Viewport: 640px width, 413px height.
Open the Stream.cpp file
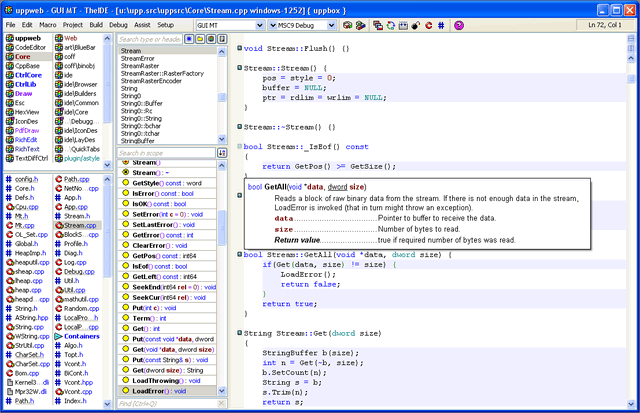[80, 225]
